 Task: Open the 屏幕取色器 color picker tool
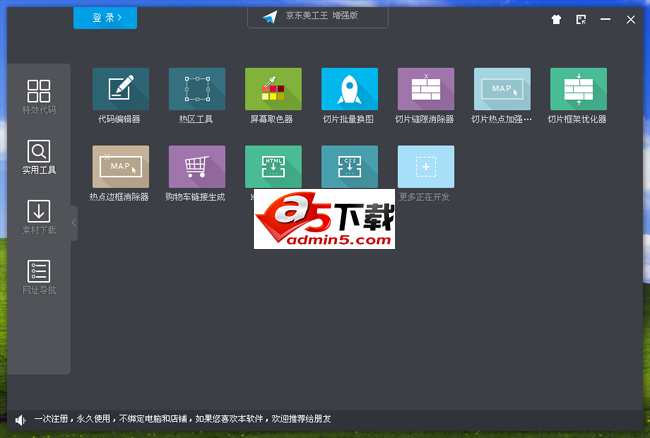[273, 89]
